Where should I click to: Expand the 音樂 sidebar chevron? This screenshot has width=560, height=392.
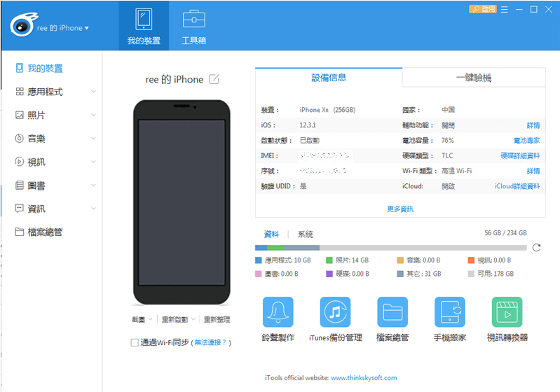pos(93,139)
